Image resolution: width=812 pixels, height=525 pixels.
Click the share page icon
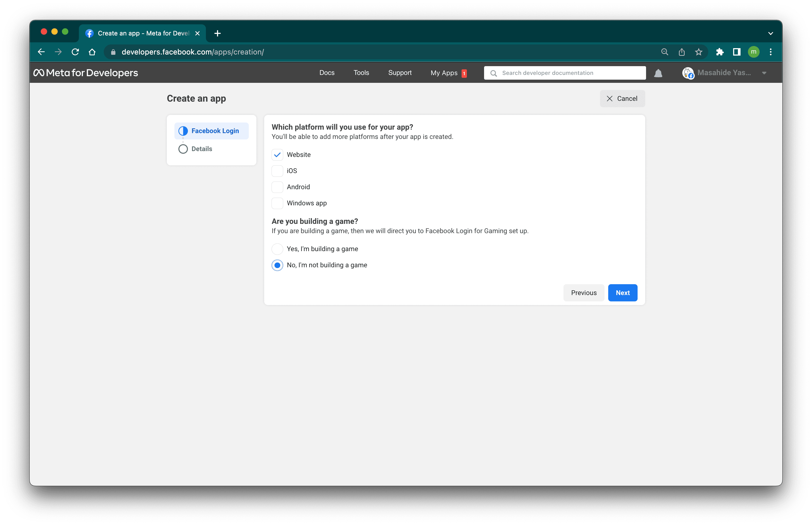point(682,52)
